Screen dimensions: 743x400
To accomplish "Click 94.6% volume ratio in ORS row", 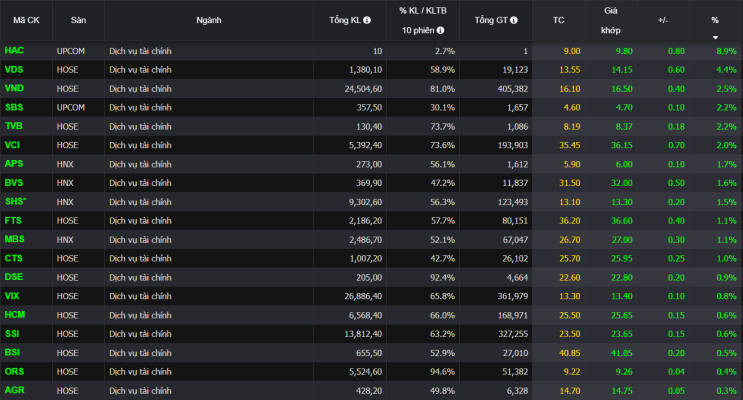I will tap(443, 372).
